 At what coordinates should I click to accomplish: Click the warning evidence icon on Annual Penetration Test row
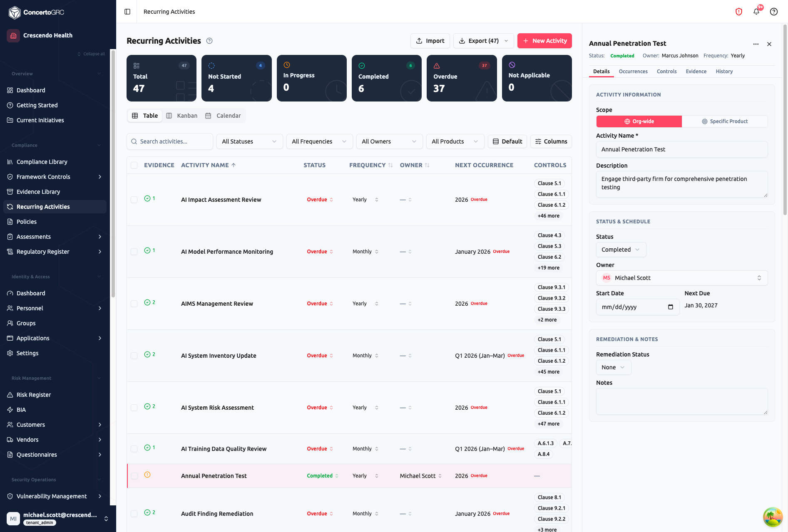tap(147, 475)
